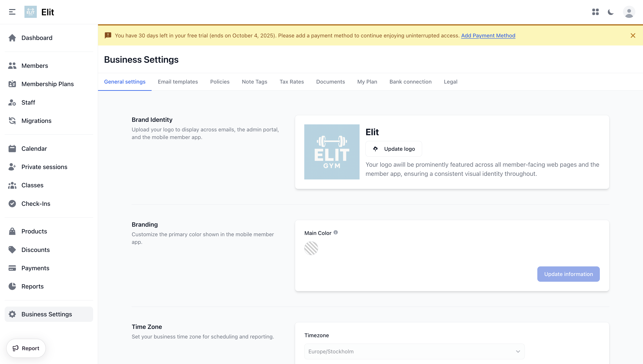The height and width of the screenshot is (364, 643).
Task: Click the Elit gym logo in header
Action: point(30,12)
